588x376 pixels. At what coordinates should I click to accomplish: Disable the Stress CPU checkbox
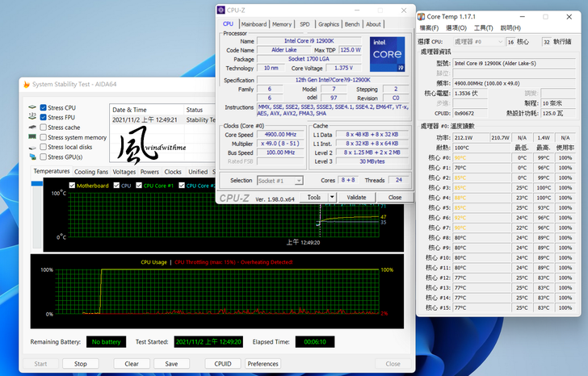pyautogui.click(x=43, y=107)
